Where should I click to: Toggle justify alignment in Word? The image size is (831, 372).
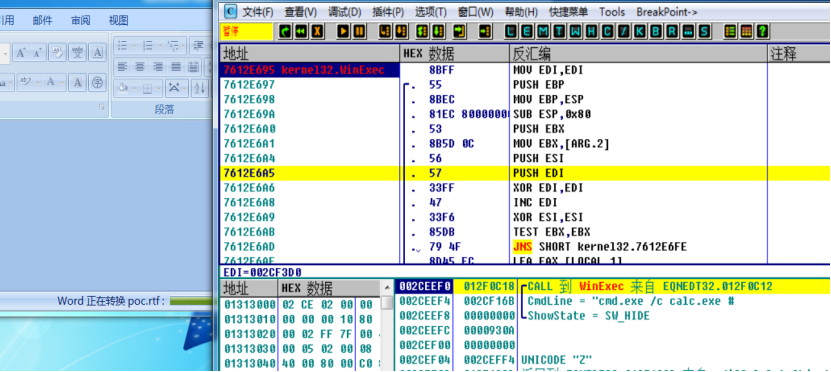tap(176, 67)
